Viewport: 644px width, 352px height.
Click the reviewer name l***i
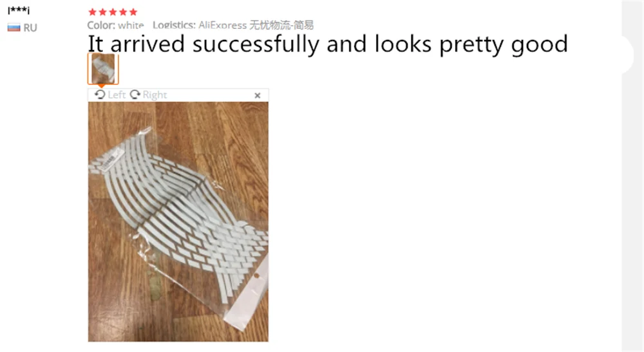(x=19, y=10)
